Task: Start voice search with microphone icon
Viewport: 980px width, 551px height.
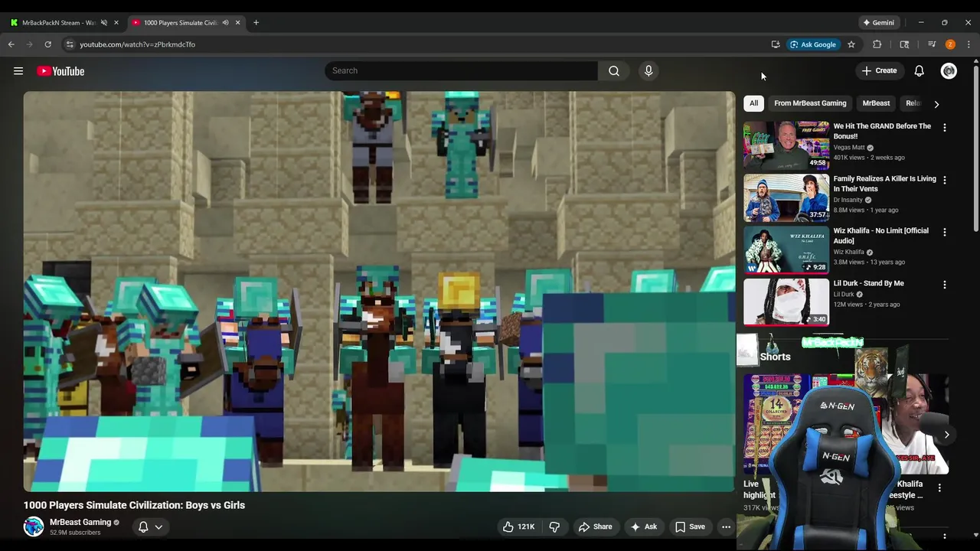Action: pos(648,71)
